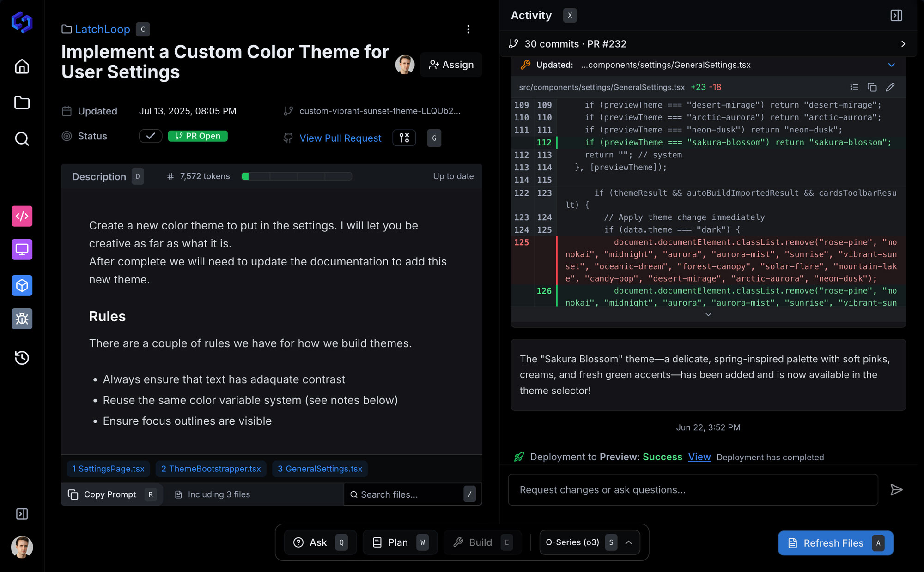924x572 pixels.
Task: Select Build mode
Action: pyautogui.click(x=482, y=542)
